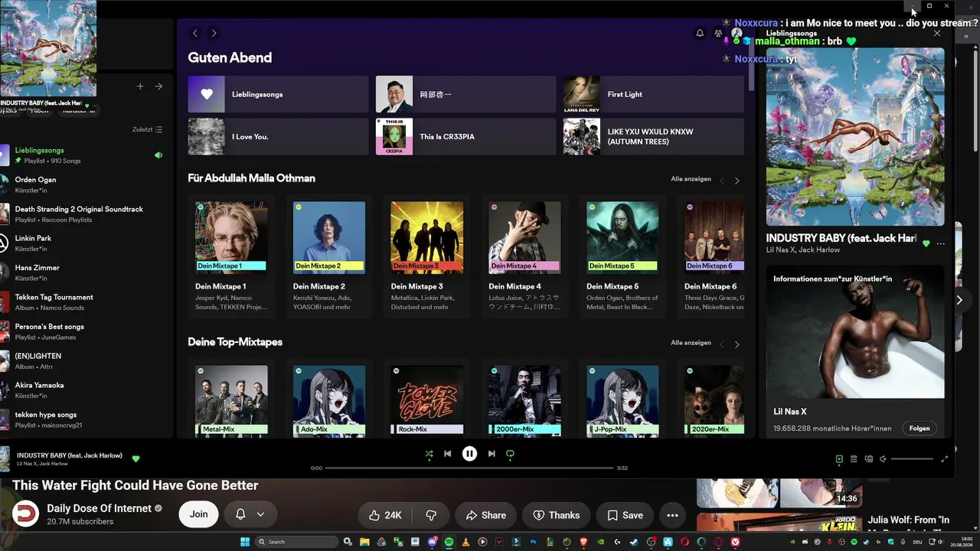Toggle the heart in the side panel
Image resolution: width=980 pixels, height=551 pixels.
tap(926, 243)
